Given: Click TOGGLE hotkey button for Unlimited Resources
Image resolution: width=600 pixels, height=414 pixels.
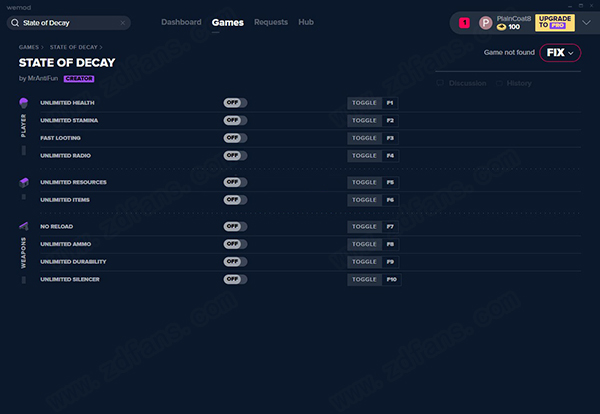Looking at the screenshot, I should point(364,183).
